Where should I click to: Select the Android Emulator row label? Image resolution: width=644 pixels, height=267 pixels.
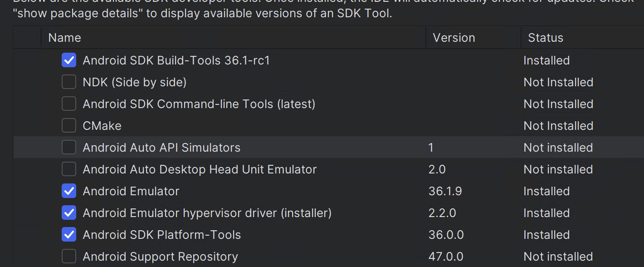click(x=131, y=191)
